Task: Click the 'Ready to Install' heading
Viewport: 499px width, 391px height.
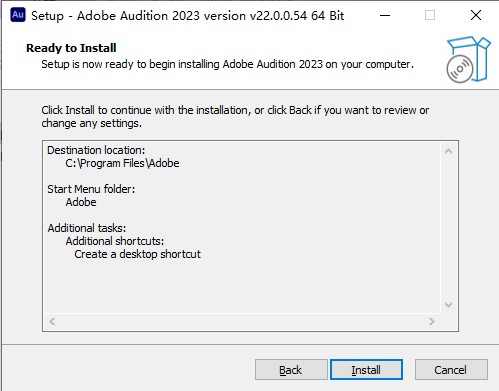Action: click(x=71, y=48)
